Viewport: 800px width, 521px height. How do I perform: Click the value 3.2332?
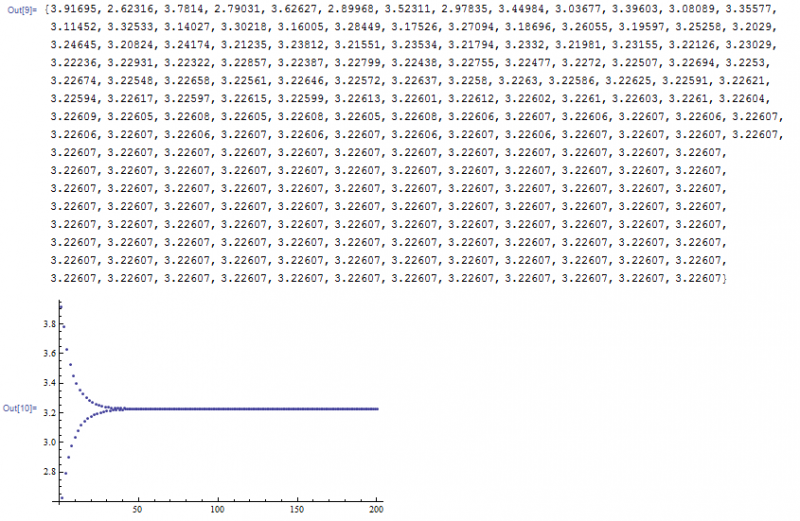(x=524, y=45)
